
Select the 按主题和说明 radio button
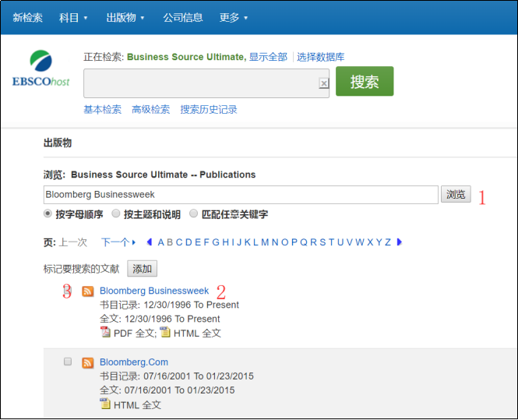tap(116, 214)
